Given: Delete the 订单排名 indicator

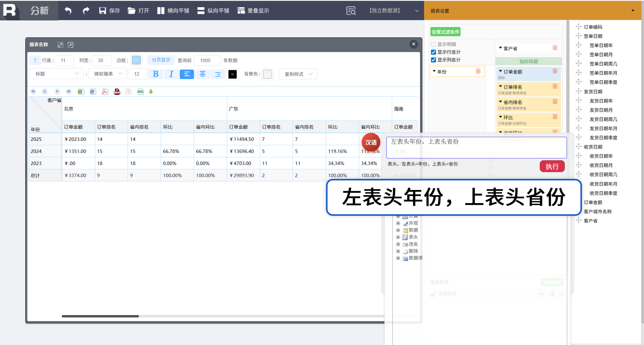Looking at the screenshot, I should pos(555,86).
